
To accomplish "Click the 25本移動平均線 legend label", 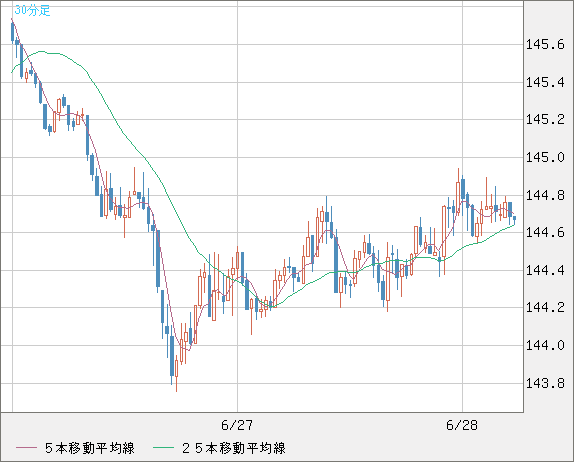I will pos(234,448).
